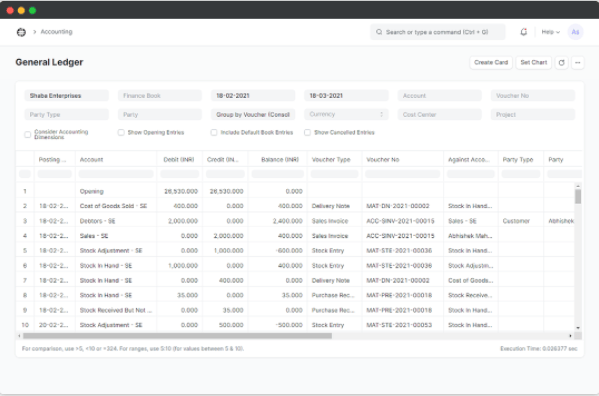Screen dimensions: 599x396
Task: Click the Set Chart button
Action: pos(534,63)
